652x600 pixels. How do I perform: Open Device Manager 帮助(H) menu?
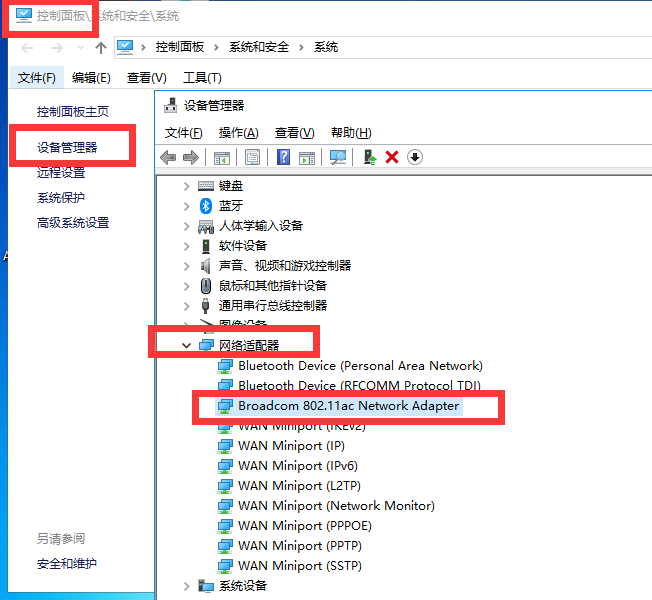[351, 133]
